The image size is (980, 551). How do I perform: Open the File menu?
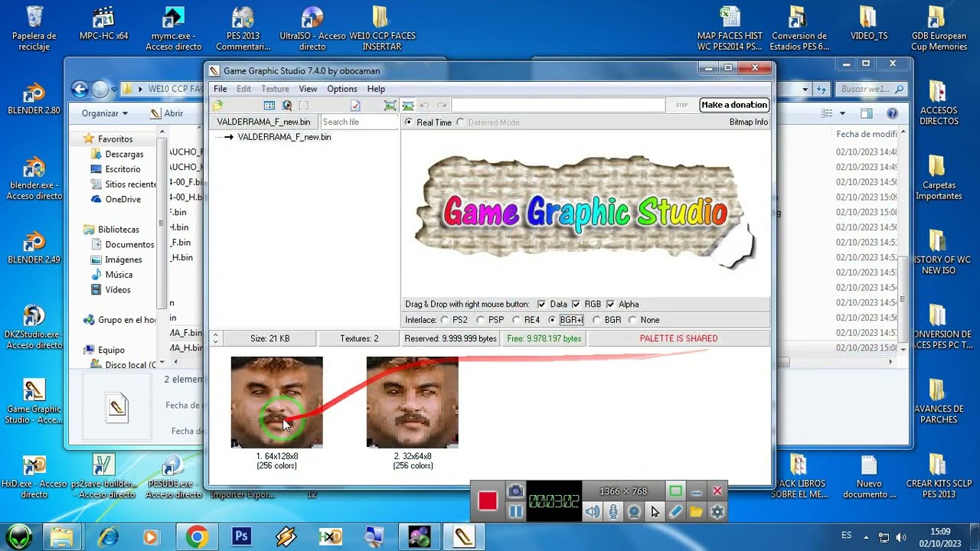coord(220,89)
